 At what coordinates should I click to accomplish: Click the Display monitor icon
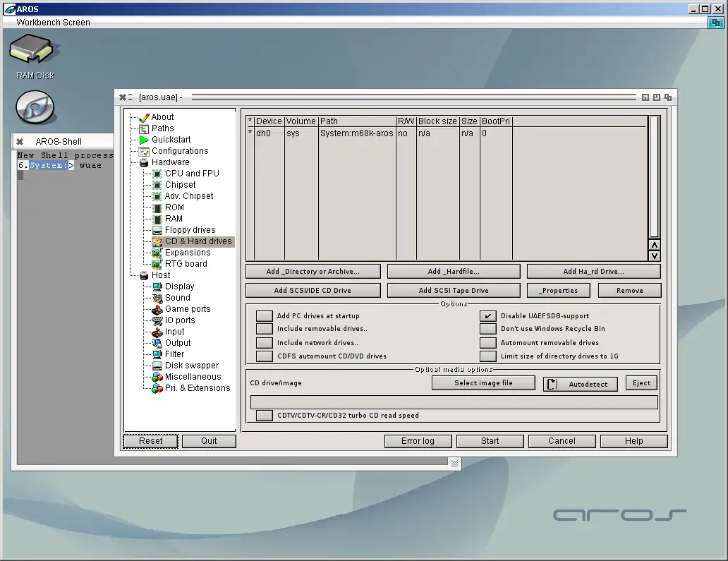point(157,286)
